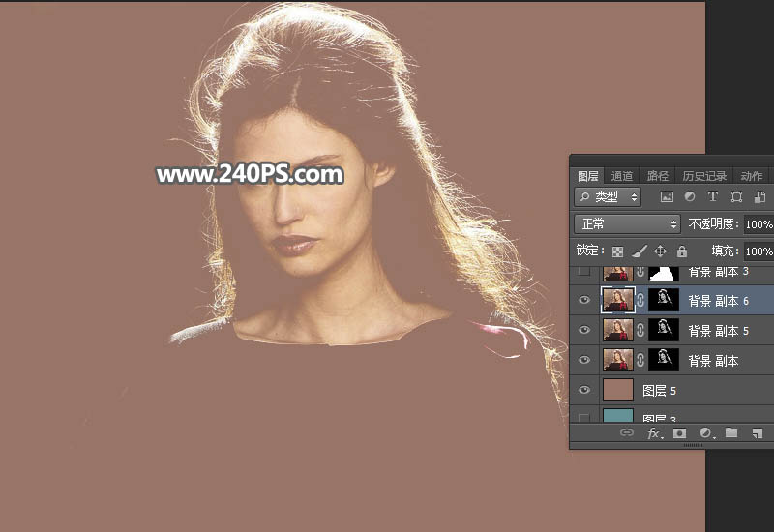Viewport: 774px width, 532px height.
Task: Click the panel bottom resize grip
Action: (x=693, y=445)
